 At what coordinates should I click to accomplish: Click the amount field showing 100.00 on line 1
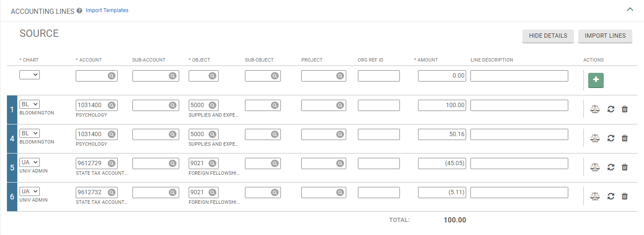click(442, 105)
